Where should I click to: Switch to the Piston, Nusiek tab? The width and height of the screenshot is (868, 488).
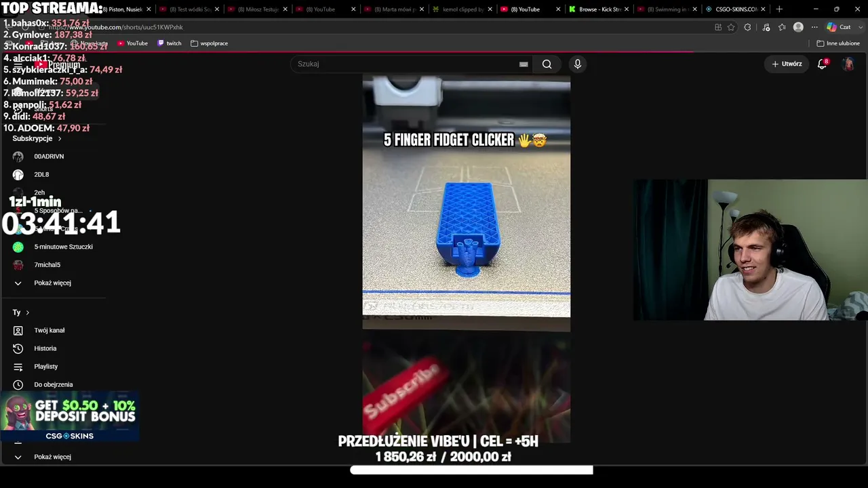(x=121, y=9)
